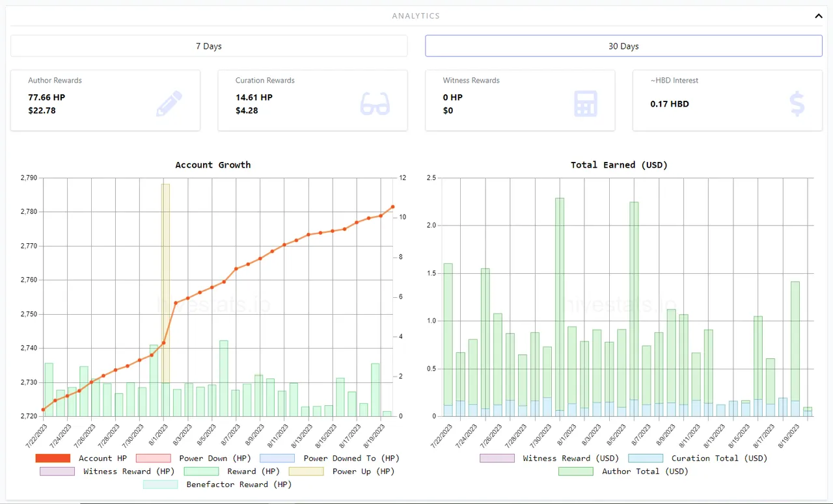Click the pencil icon in Author Rewards
The width and height of the screenshot is (833, 504).
point(169,104)
